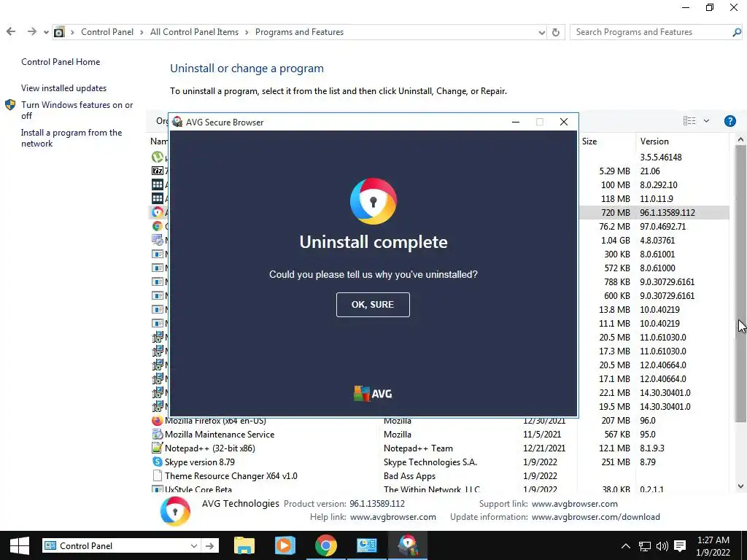The height and width of the screenshot is (560, 747).
Task: Open File Explorer from the taskbar
Action: pyautogui.click(x=244, y=545)
